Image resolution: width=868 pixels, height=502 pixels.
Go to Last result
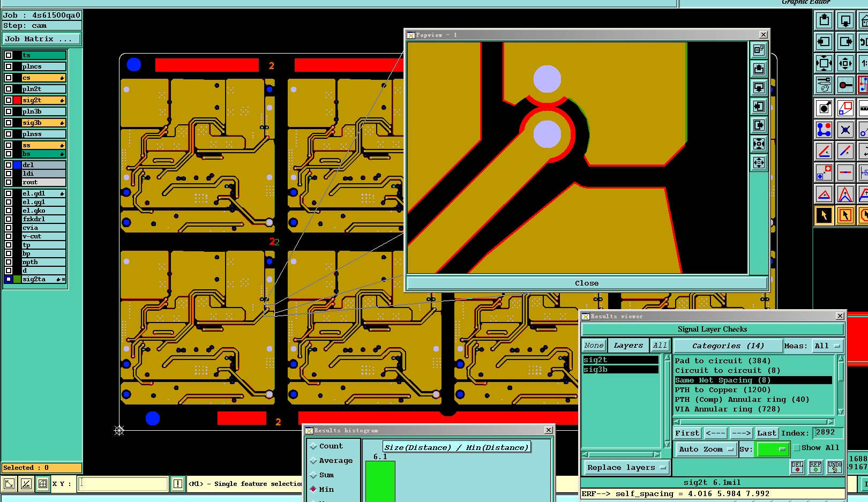(x=767, y=433)
